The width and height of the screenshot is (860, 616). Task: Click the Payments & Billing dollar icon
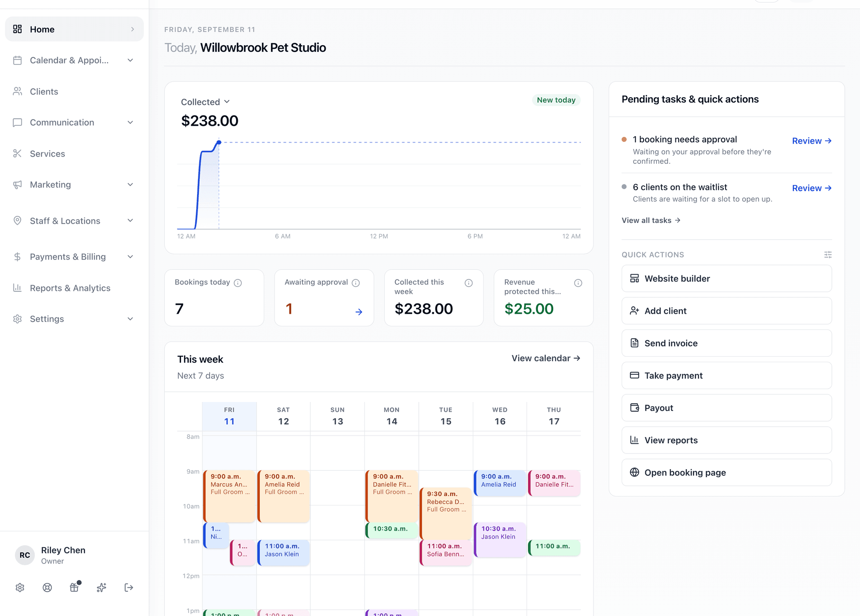pyautogui.click(x=17, y=257)
